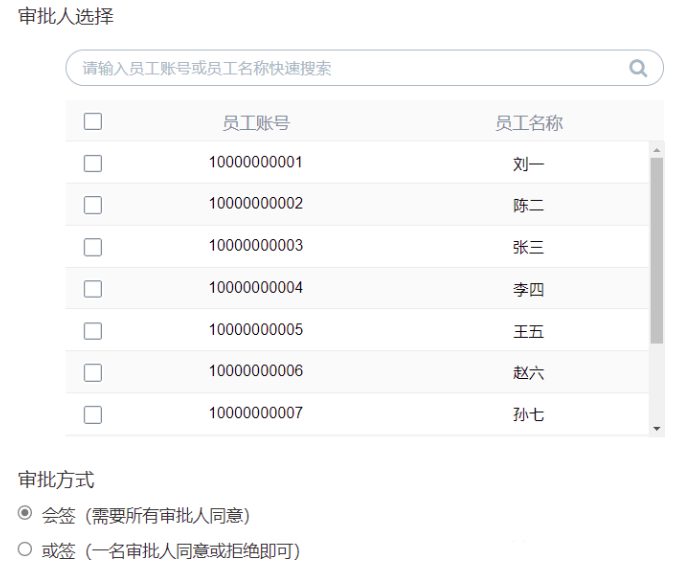Viewport: 674px width, 575px height.
Task: Tick the checkbox for 赵六
Action: [x=93, y=373]
